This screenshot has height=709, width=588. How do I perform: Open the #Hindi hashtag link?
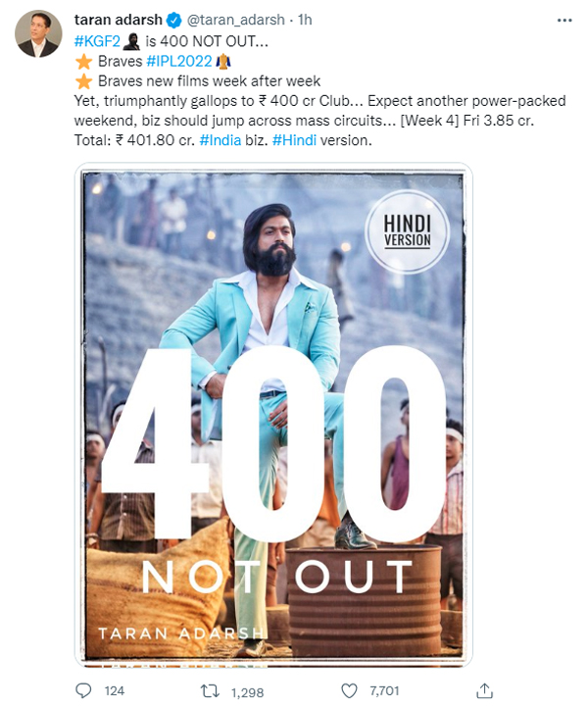coord(294,140)
